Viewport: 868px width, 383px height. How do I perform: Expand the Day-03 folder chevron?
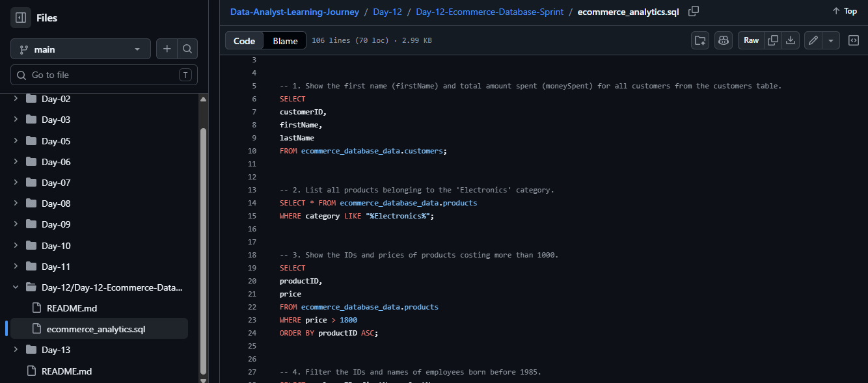[x=16, y=120]
